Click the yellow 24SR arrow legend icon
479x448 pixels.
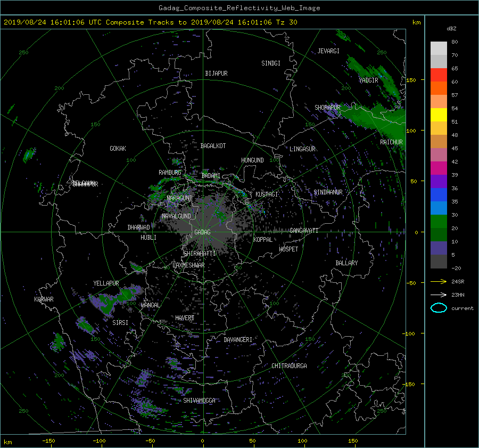(x=439, y=282)
